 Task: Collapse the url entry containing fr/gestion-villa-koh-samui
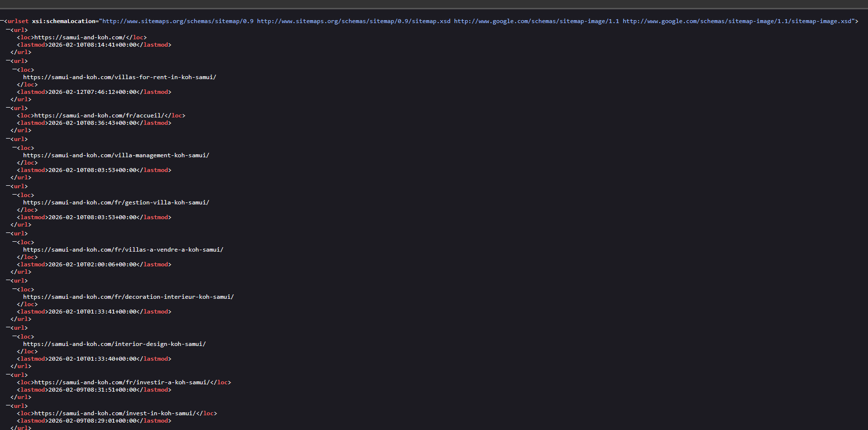(x=8, y=186)
